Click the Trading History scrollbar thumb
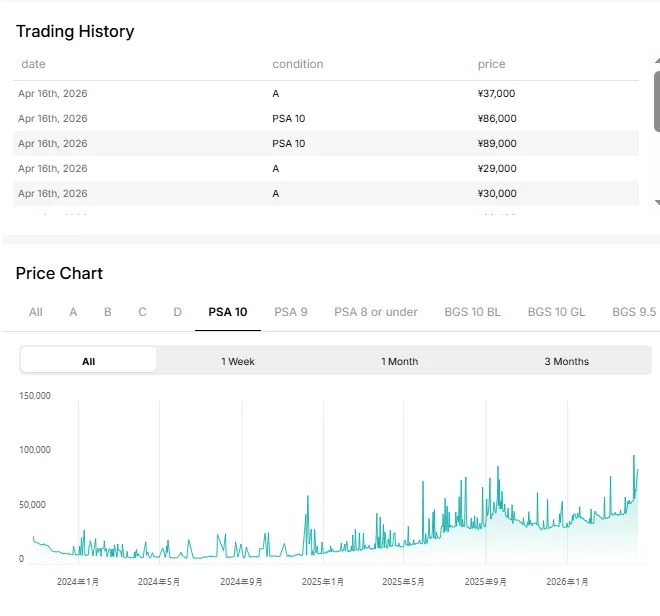Screen dimensions: 660x616 pyautogui.click(x=656, y=100)
